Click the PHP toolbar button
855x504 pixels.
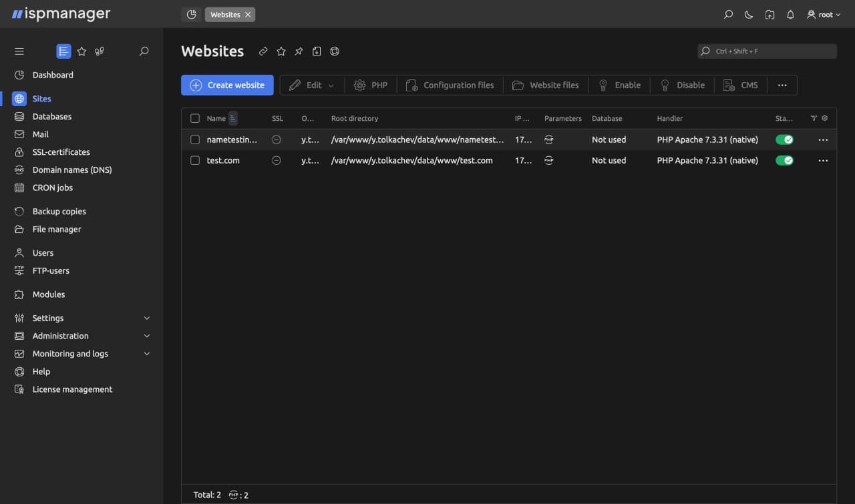coord(371,85)
